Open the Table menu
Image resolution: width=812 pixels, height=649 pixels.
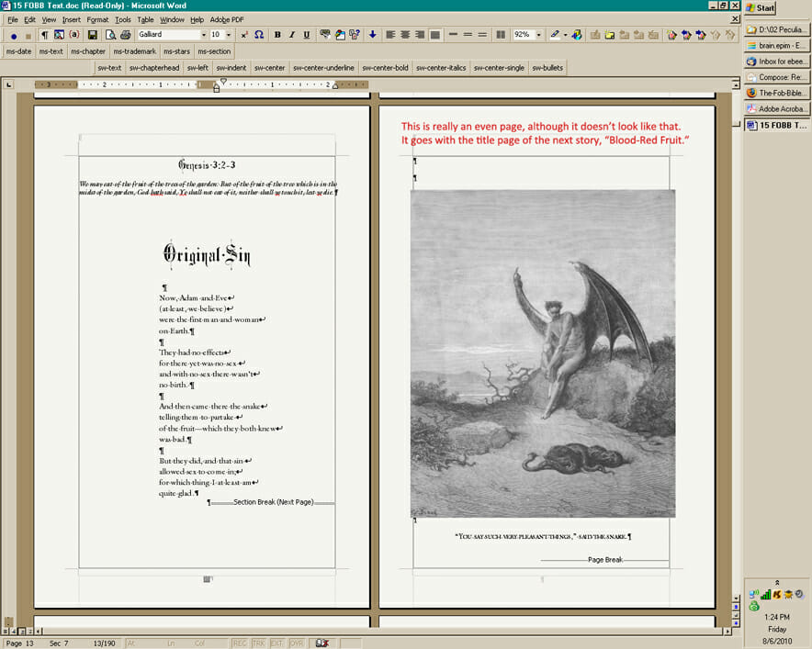pyautogui.click(x=145, y=19)
